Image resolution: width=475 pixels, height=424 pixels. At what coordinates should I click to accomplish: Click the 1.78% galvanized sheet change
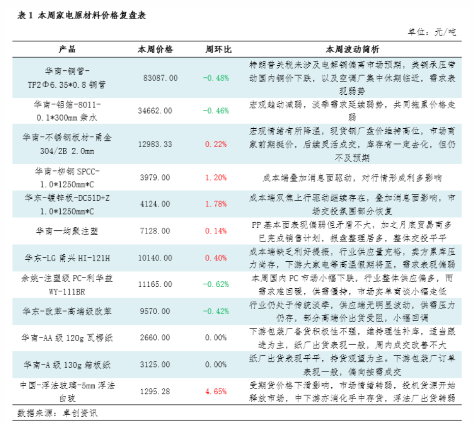[x=216, y=204]
